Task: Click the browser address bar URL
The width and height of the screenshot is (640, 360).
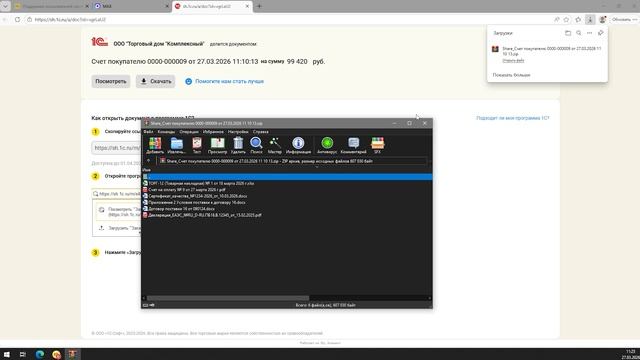Action: [x=70, y=20]
